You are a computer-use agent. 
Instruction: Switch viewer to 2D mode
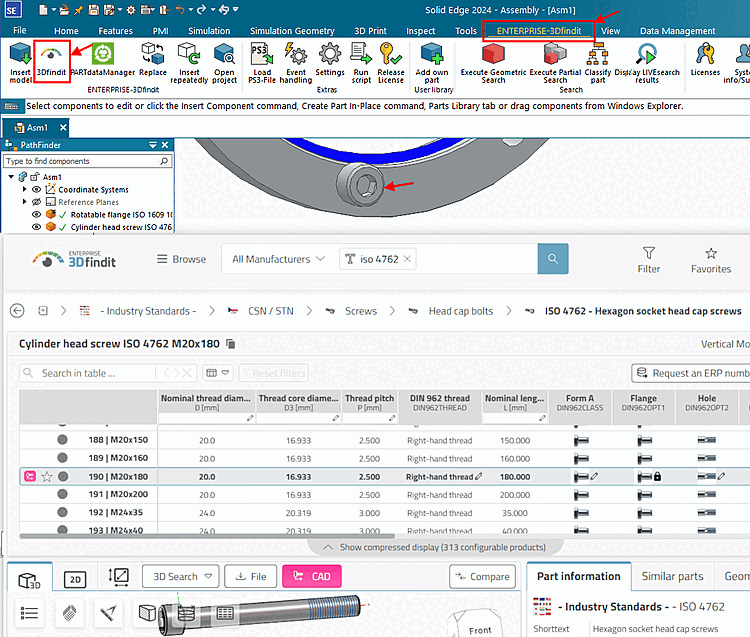pyautogui.click(x=75, y=580)
